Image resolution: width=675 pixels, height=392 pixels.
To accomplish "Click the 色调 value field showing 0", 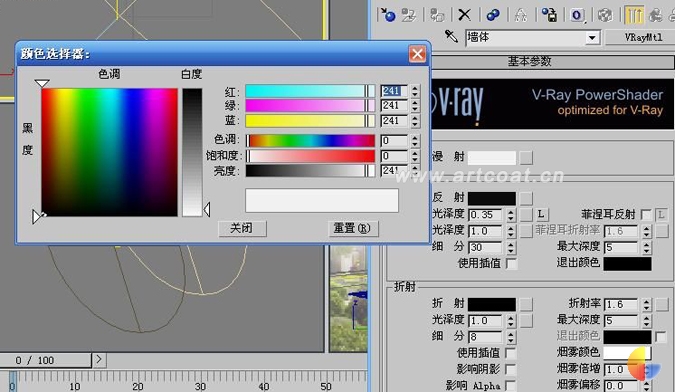I will pos(393,141).
